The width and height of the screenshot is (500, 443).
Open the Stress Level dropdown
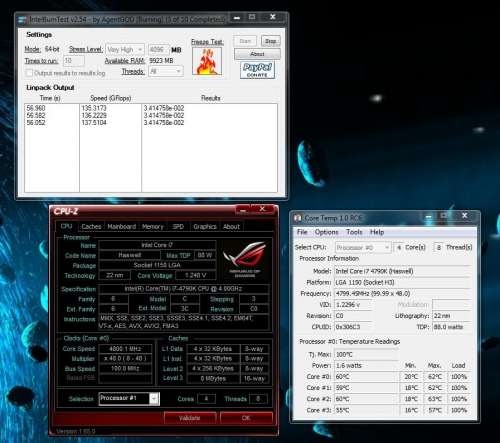point(125,50)
